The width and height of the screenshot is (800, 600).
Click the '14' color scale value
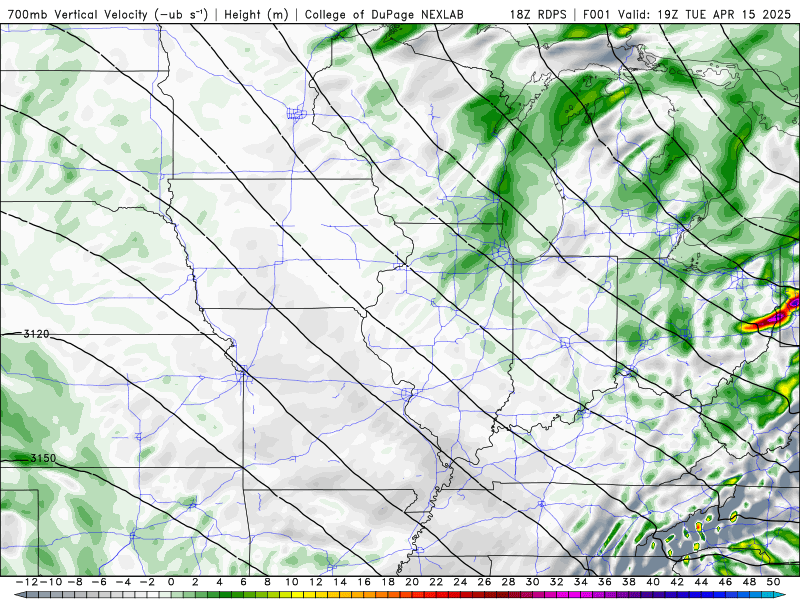click(x=340, y=582)
